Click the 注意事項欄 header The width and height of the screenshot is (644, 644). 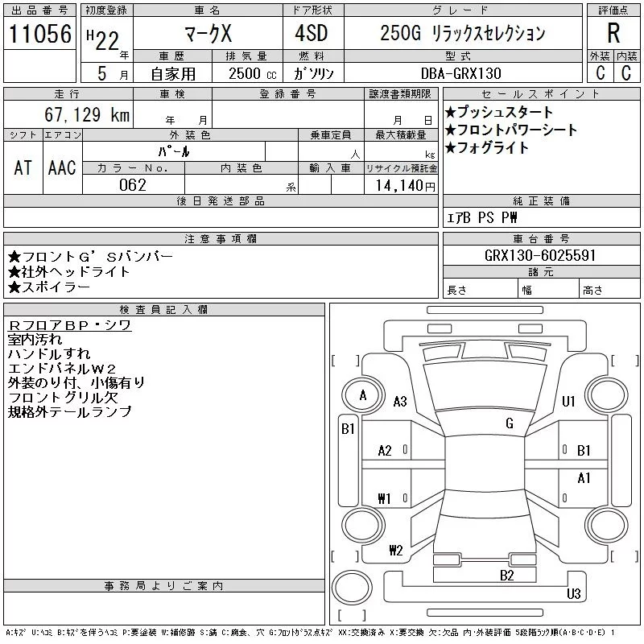tap(221, 238)
